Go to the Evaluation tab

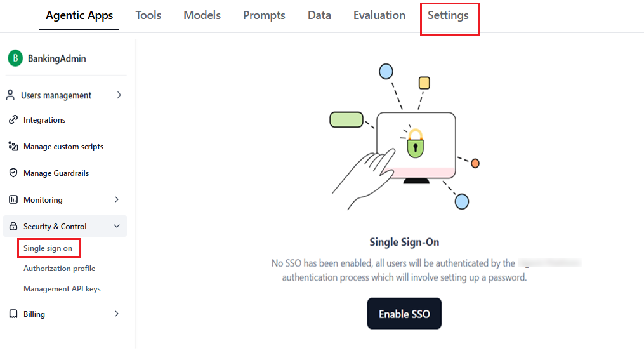click(379, 15)
